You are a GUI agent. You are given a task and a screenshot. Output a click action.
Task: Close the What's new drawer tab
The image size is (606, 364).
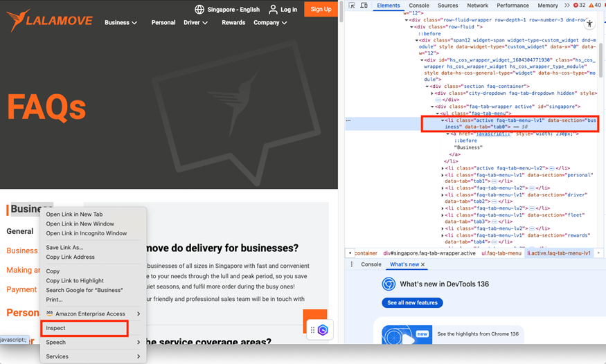[422, 264]
